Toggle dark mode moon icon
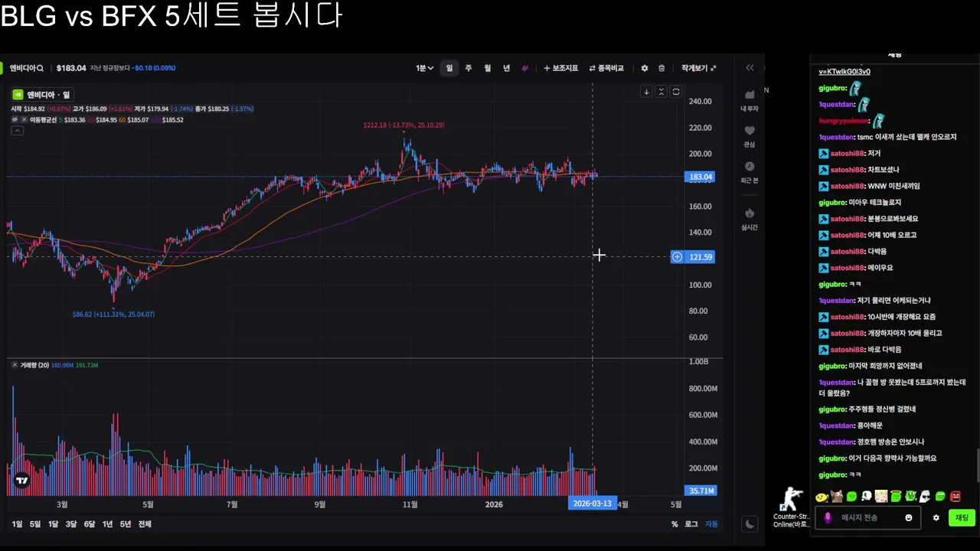The image size is (980, 551). click(750, 524)
